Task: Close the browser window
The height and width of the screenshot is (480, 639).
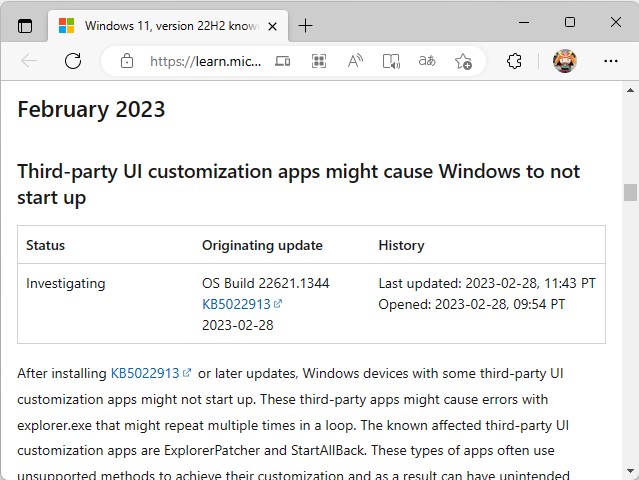Action: tap(616, 22)
